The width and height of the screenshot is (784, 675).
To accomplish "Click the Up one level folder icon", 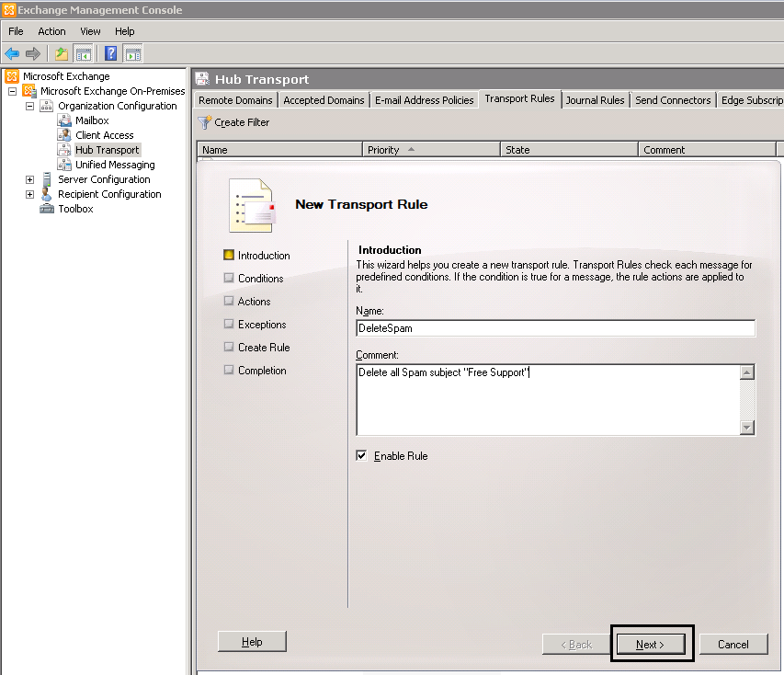I will [62, 53].
